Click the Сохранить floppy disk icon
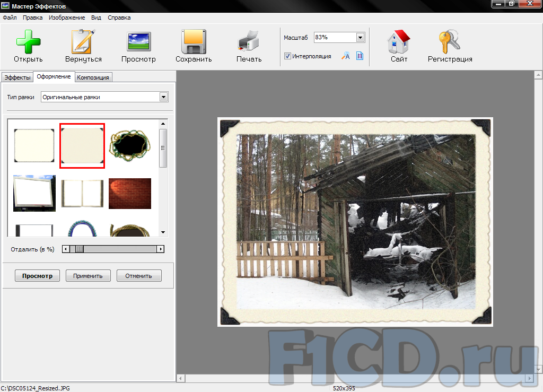Screen dimensions: 543x392 tap(194, 41)
